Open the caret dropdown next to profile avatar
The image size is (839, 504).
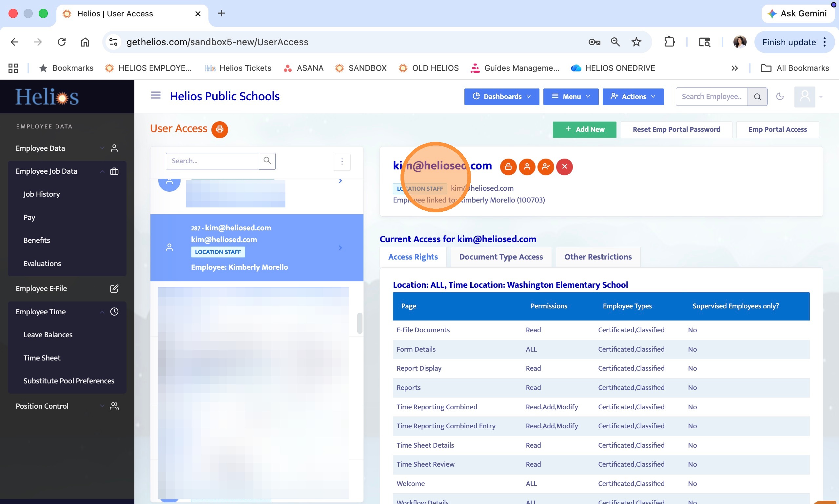(821, 97)
